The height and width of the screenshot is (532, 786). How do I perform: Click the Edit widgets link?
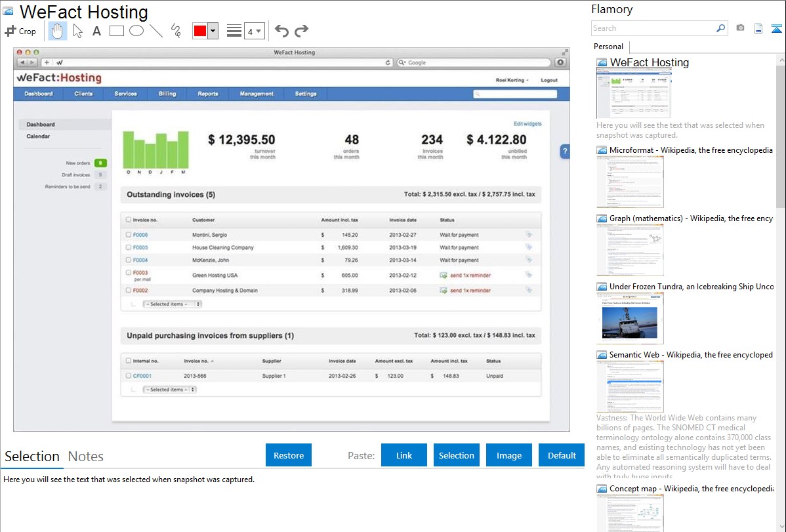[527, 123]
